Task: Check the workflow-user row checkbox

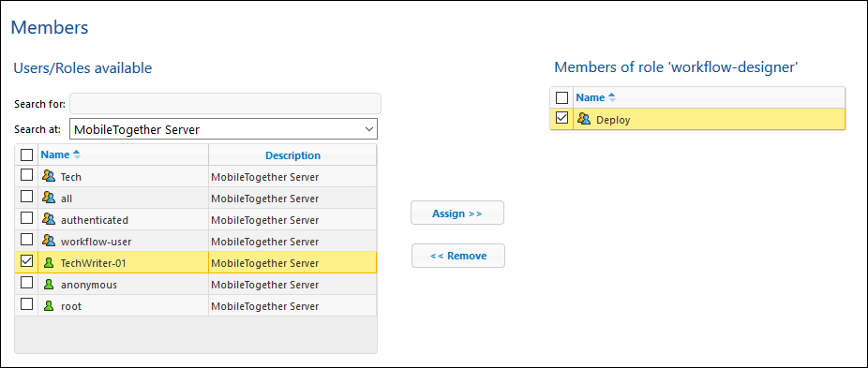Action: [26, 240]
